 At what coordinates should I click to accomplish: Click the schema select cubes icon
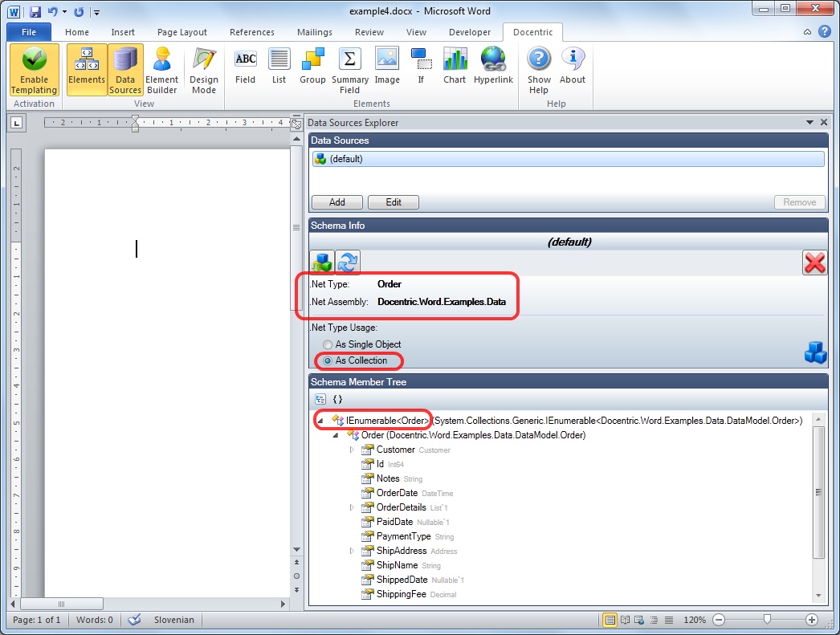[x=322, y=263]
